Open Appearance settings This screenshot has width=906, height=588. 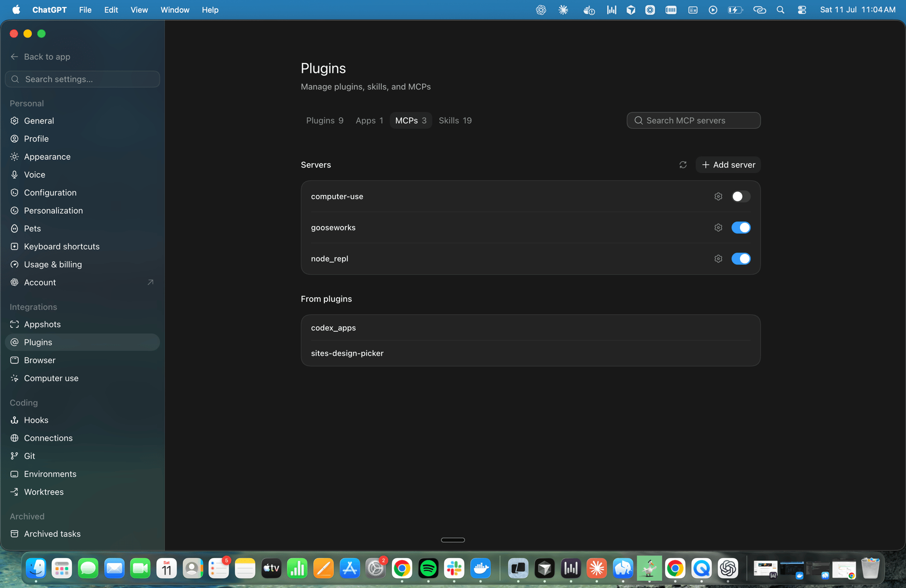[x=82, y=157]
